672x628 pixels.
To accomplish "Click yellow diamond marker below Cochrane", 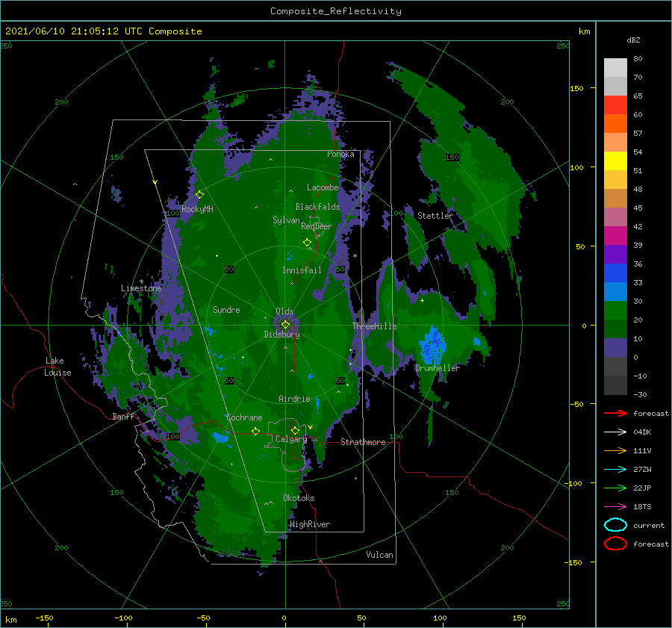I will (255, 431).
